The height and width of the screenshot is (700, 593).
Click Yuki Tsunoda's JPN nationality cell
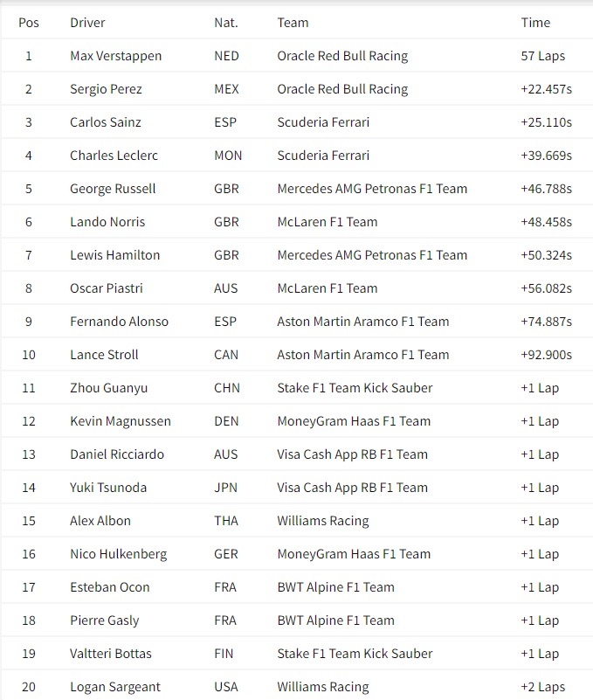[226, 488]
